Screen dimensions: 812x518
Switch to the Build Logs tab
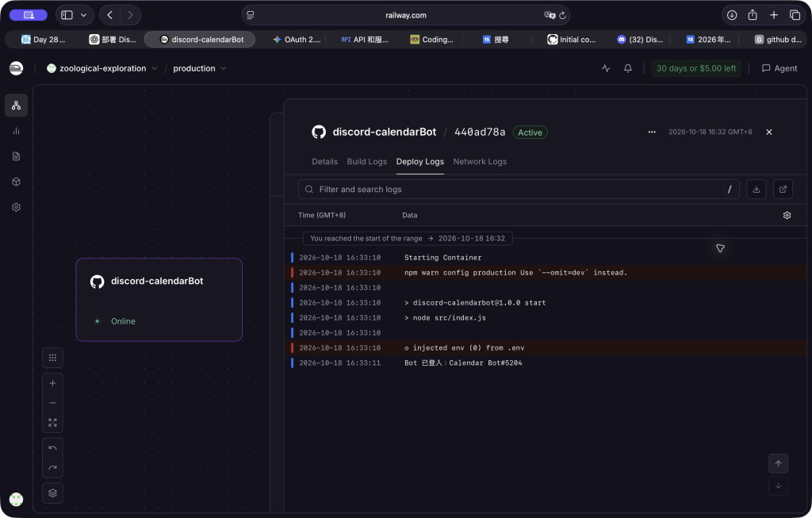366,162
